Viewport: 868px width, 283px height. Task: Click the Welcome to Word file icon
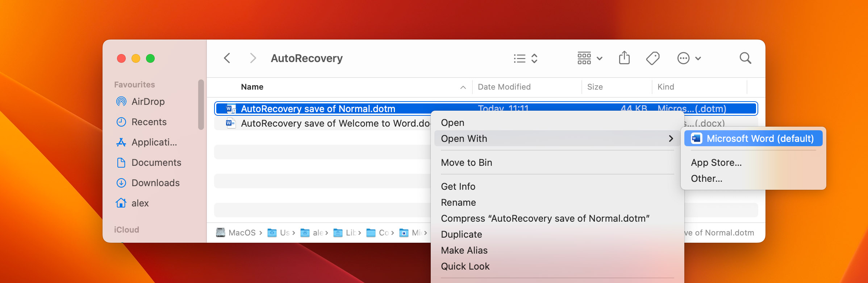[x=231, y=123]
